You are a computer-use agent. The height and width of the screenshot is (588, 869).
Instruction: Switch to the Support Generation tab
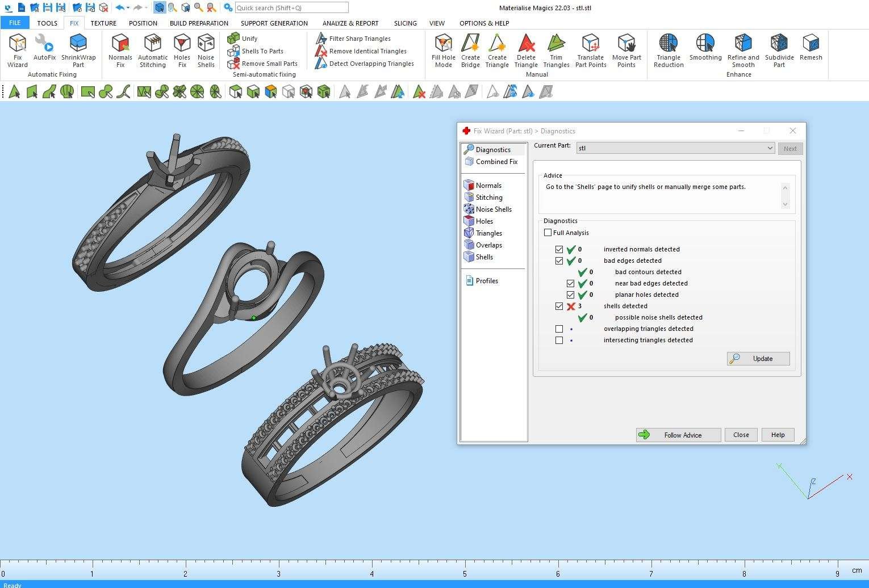tap(274, 23)
